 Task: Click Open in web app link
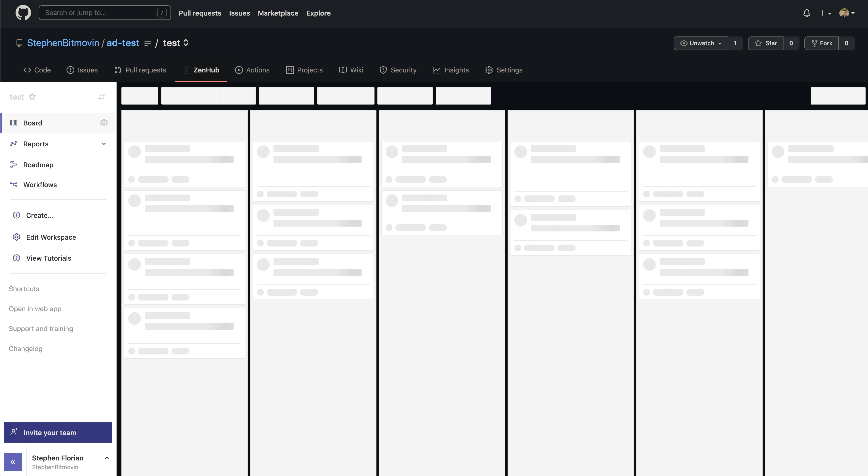pos(35,309)
